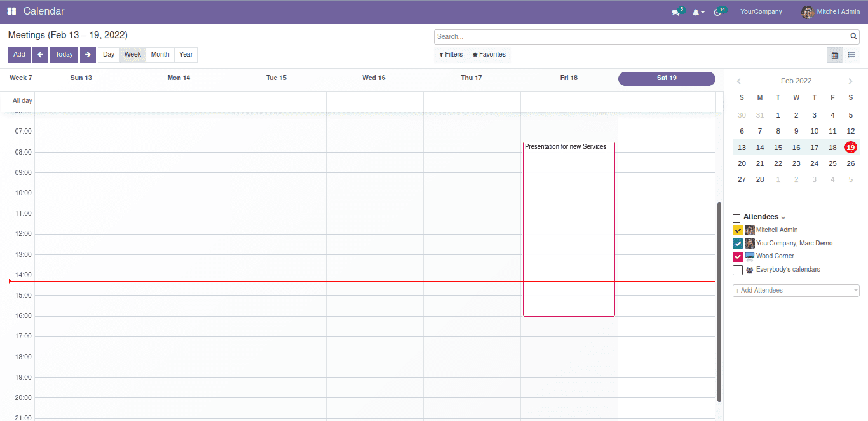Uncheck YourCompany, Marc Demo attendee checkbox
This screenshot has width=868, height=421.
click(738, 244)
